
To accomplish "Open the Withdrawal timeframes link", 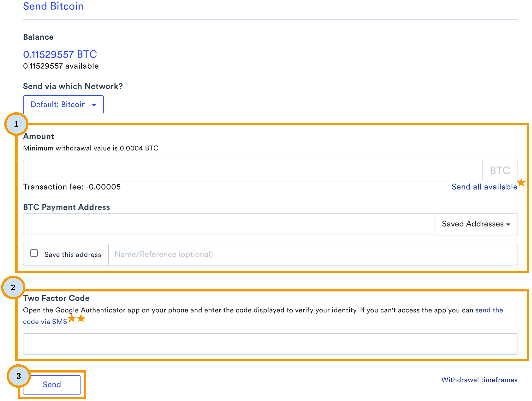I will [479, 380].
